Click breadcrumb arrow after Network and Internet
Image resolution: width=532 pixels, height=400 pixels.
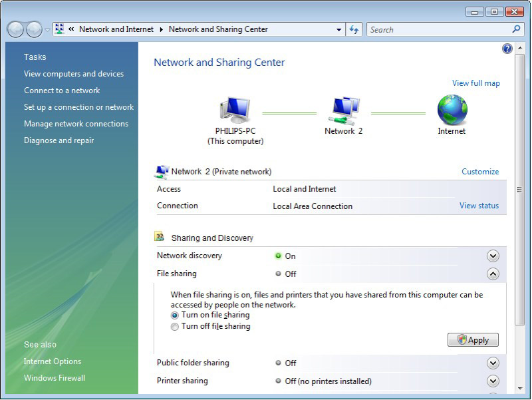click(x=162, y=29)
